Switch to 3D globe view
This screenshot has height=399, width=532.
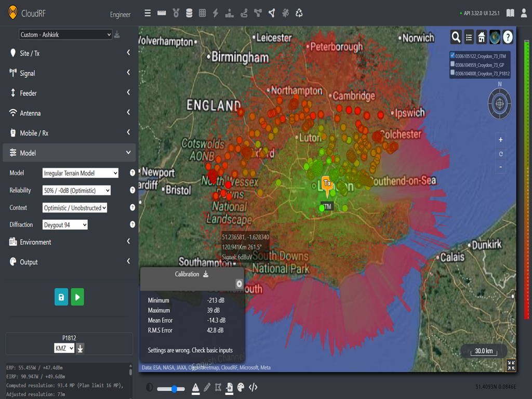pos(494,37)
